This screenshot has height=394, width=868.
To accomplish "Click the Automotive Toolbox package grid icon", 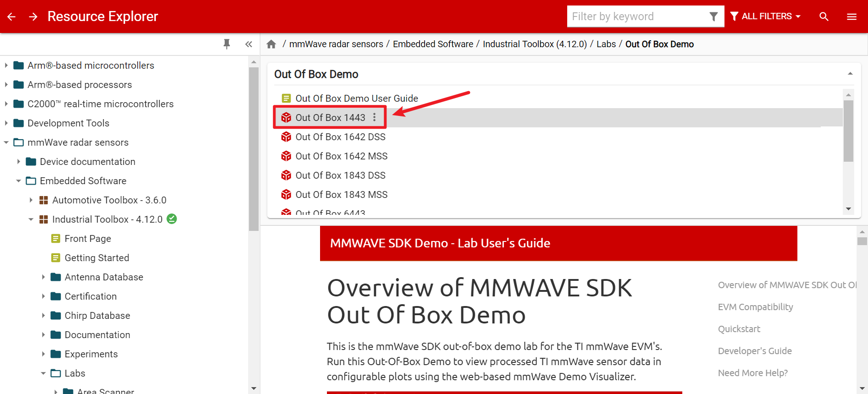I will 44,200.
